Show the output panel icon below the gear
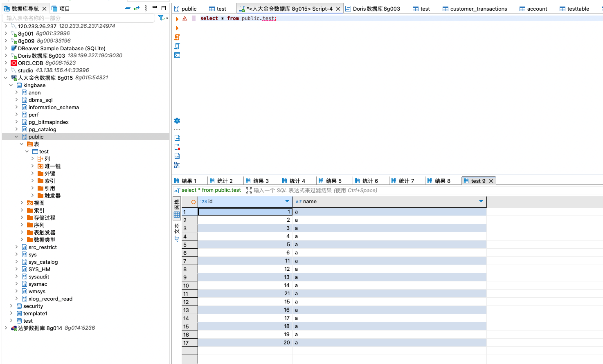Screen dimensions: 603x364 coord(177,138)
